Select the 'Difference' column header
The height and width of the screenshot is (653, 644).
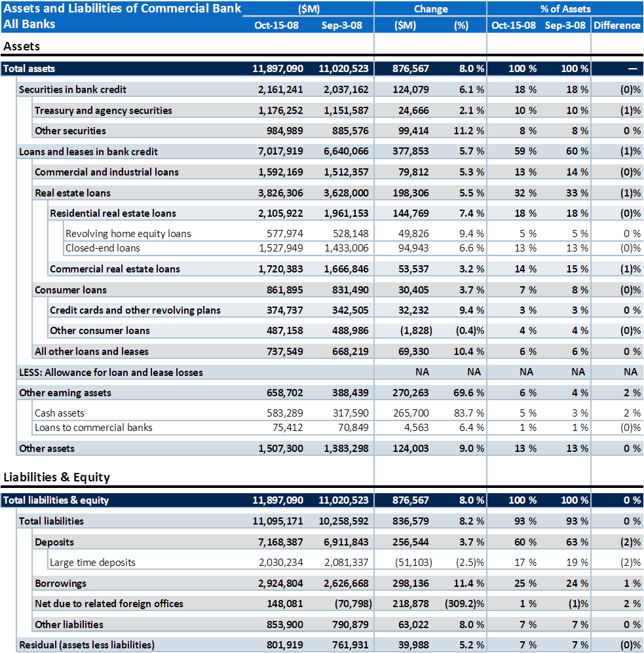point(617,26)
